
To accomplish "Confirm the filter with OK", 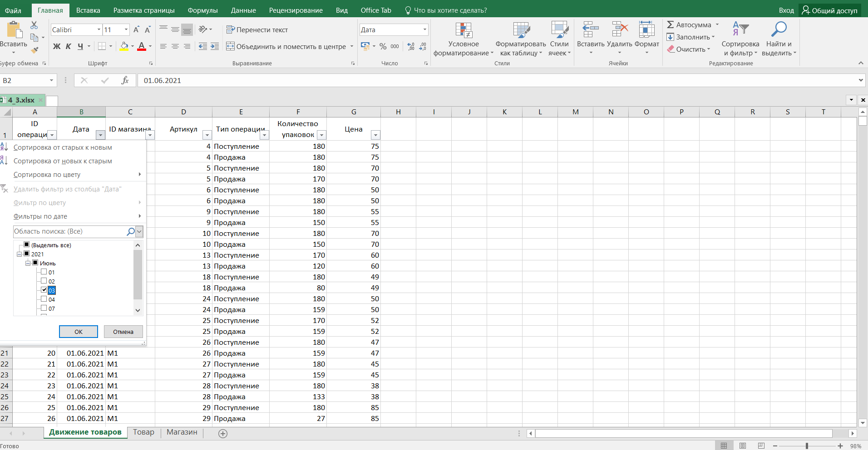I will pos(79,332).
